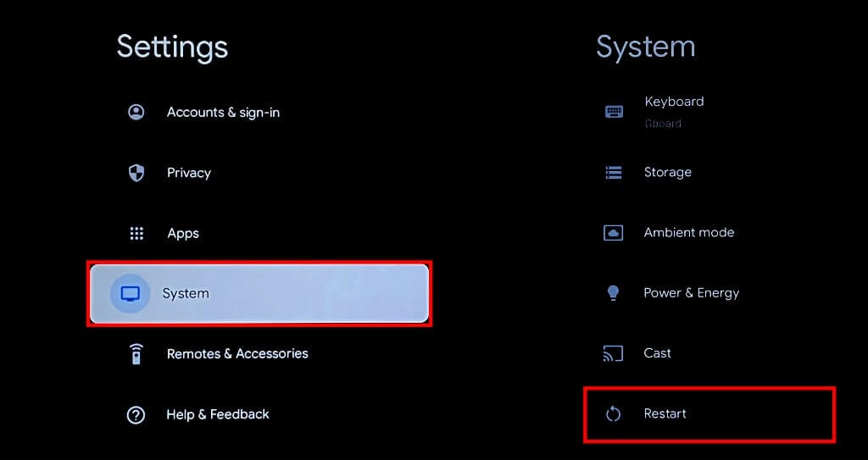Click the Ambient mode picture icon
Image resolution: width=868 pixels, height=460 pixels.
click(x=614, y=232)
